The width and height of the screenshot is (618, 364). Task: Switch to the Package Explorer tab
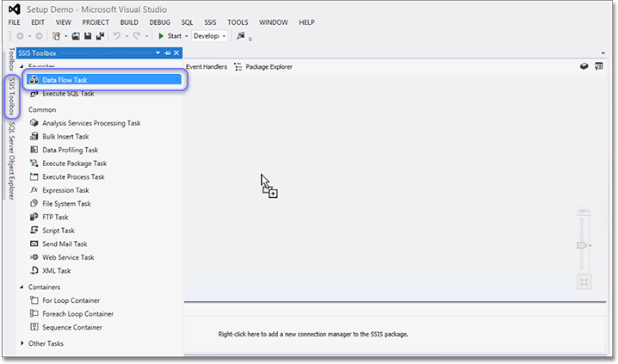point(269,67)
